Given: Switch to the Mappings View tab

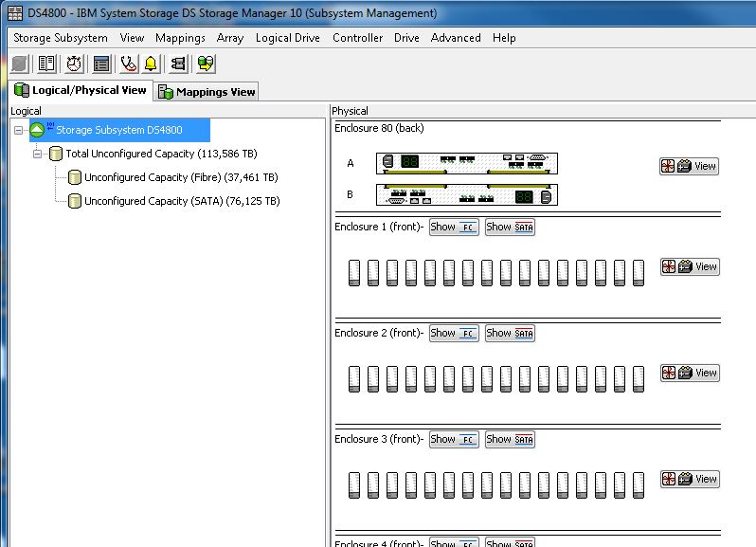Looking at the screenshot, I should (x=207, y=92).
